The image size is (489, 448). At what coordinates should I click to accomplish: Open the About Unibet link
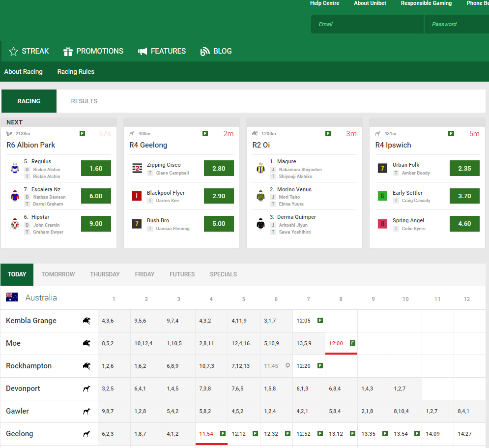(x=370, y=3)
